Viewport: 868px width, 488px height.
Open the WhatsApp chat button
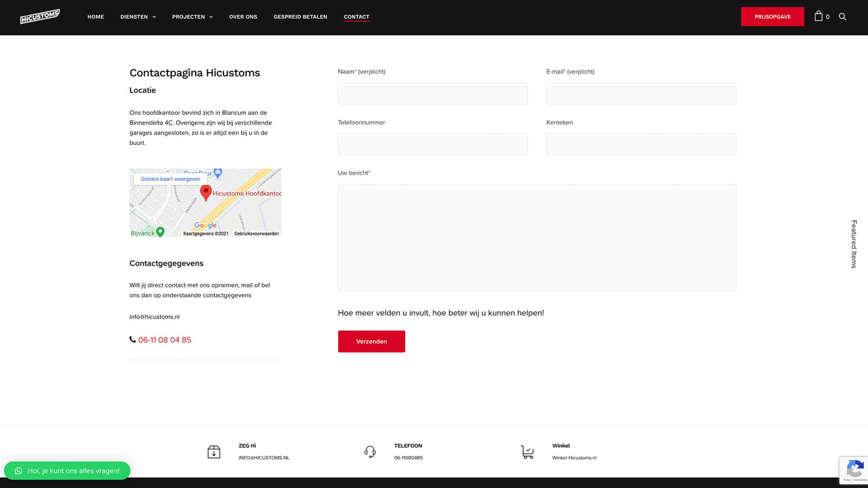[x=67, y=470]
